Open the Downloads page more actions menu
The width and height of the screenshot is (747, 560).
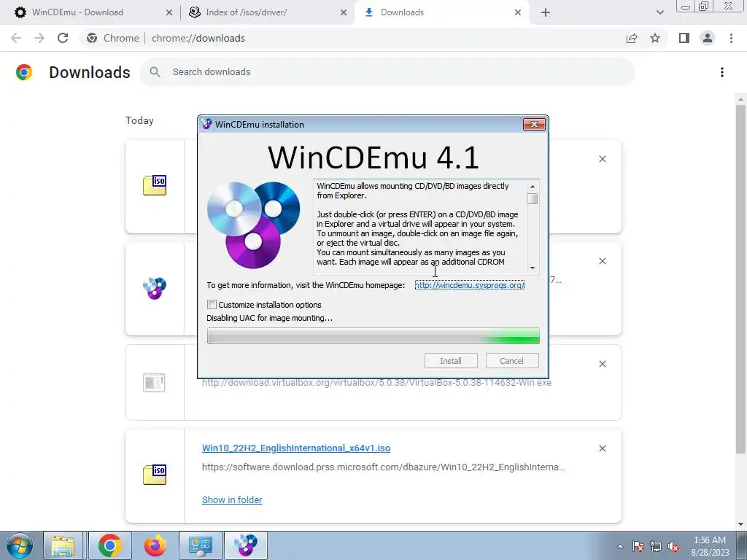[722, 72]
